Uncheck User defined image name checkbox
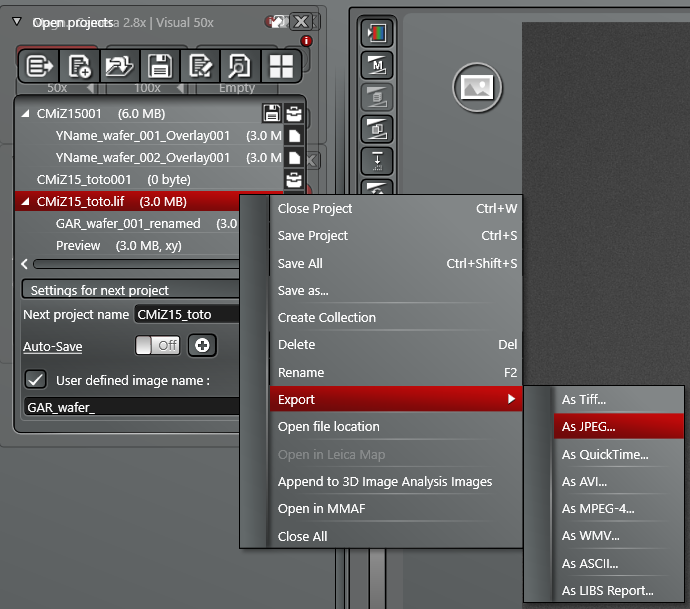The image size is (690, 609). (x=36, y=380)
